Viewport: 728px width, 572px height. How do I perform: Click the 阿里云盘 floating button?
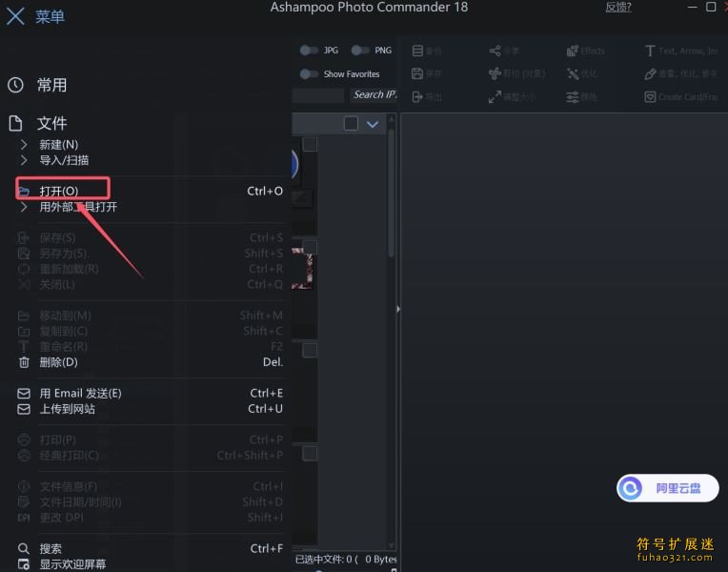tap(668, 488)
